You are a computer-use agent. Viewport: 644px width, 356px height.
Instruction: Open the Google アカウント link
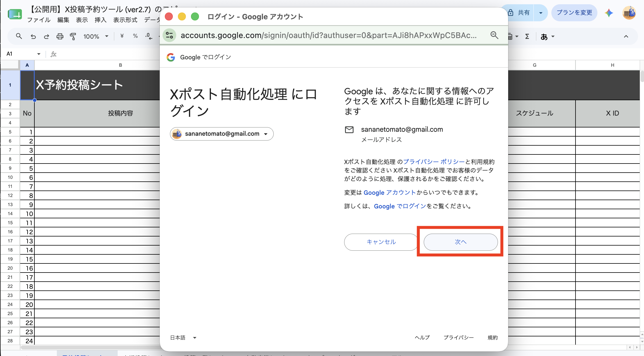pyautogui.click(x=390, y=192)
